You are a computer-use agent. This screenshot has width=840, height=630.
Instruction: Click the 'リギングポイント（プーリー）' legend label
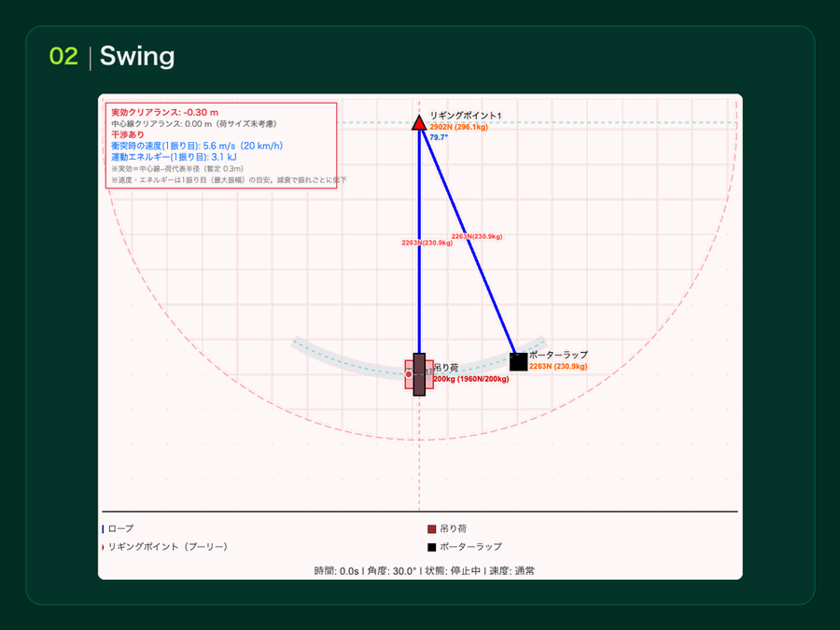click(168, 547)
